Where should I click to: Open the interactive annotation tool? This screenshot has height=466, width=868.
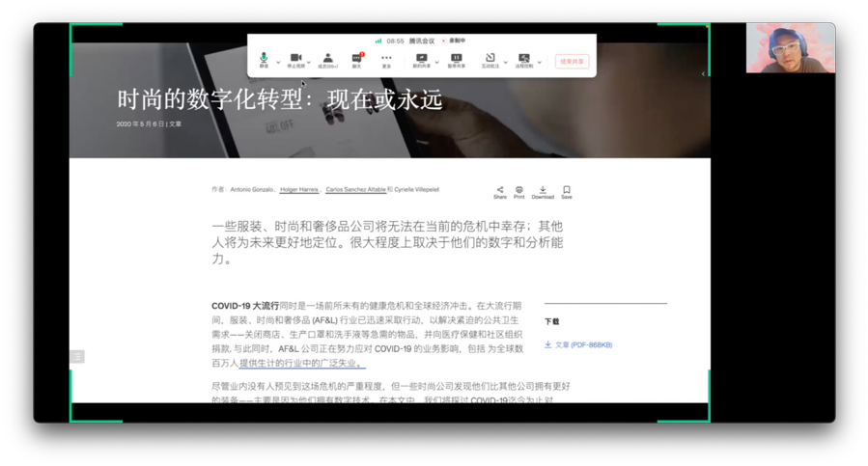coord(490,60)
